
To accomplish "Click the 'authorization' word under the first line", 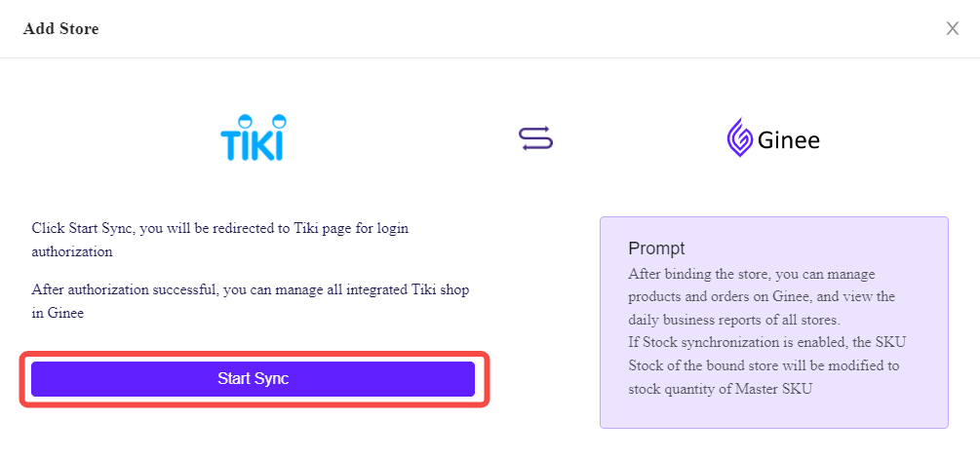I will (x=72, y=251).
